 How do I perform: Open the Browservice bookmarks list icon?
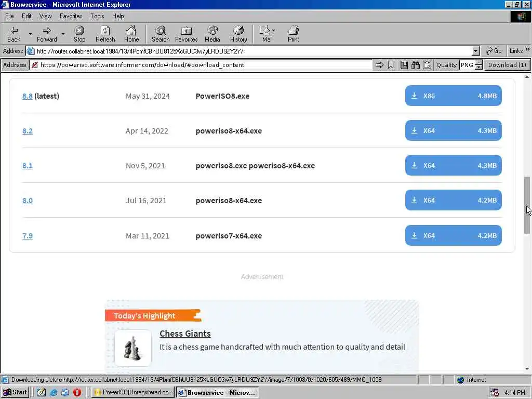404,65
